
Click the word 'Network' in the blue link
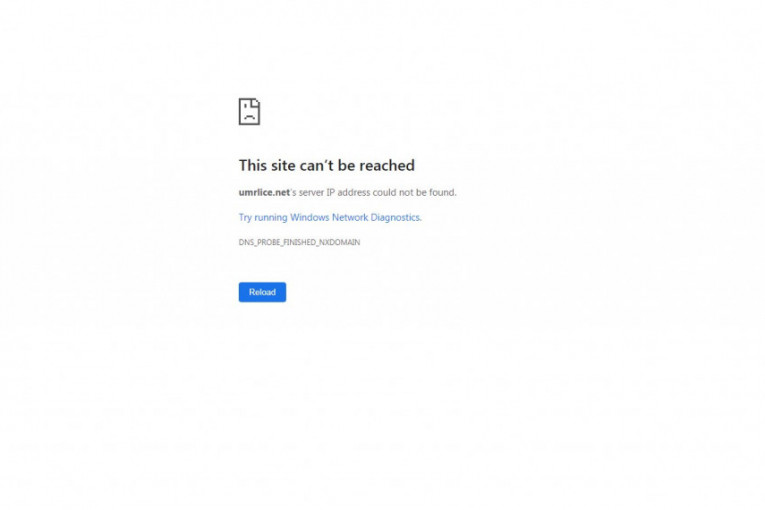(350, 218)
